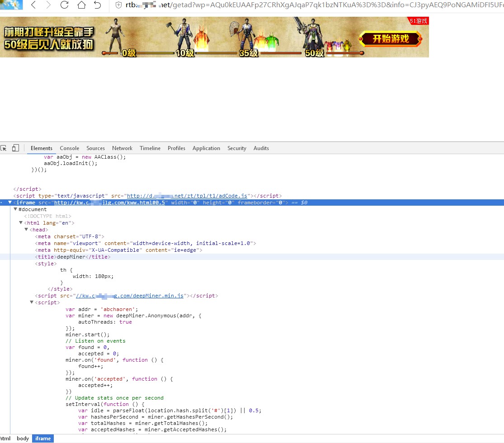Viewport: 504px width, 443px height.
Task: Open the kww.html iframe src link
Action: click(109, 203)
